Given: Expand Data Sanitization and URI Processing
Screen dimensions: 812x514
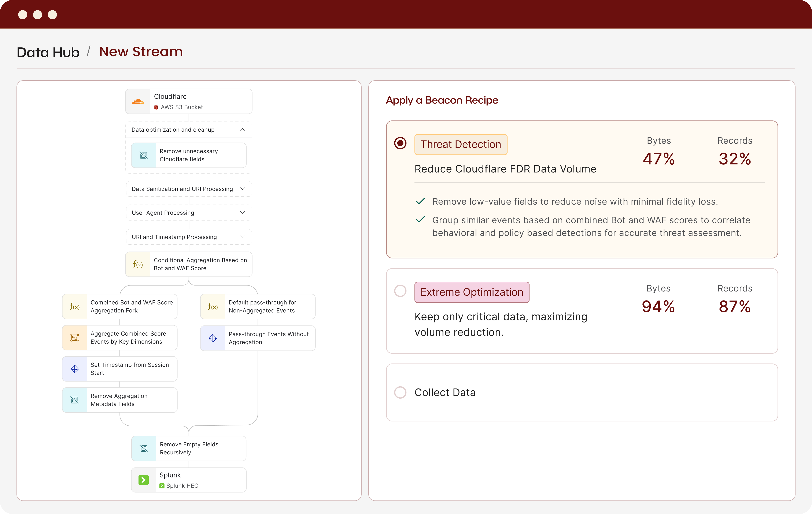Looking at the screenshot, I should 242,189.
